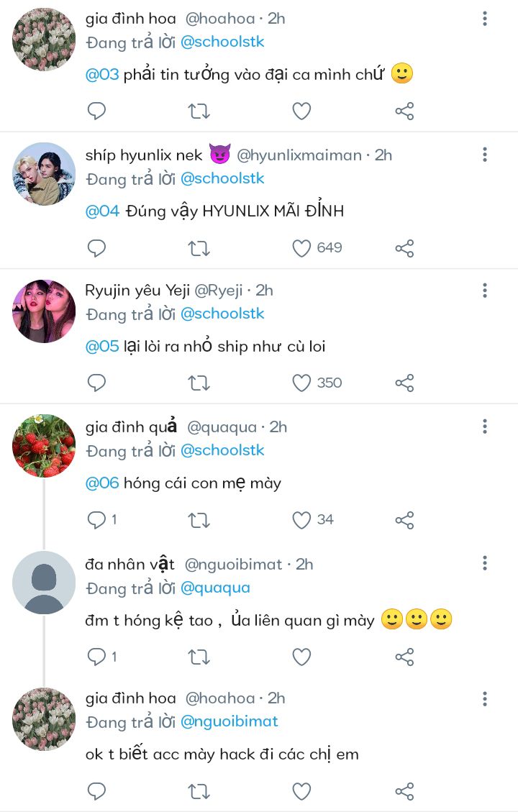
Task: Open more options on hyunlixmaiman's tweet
Action: tap(485, 154)
